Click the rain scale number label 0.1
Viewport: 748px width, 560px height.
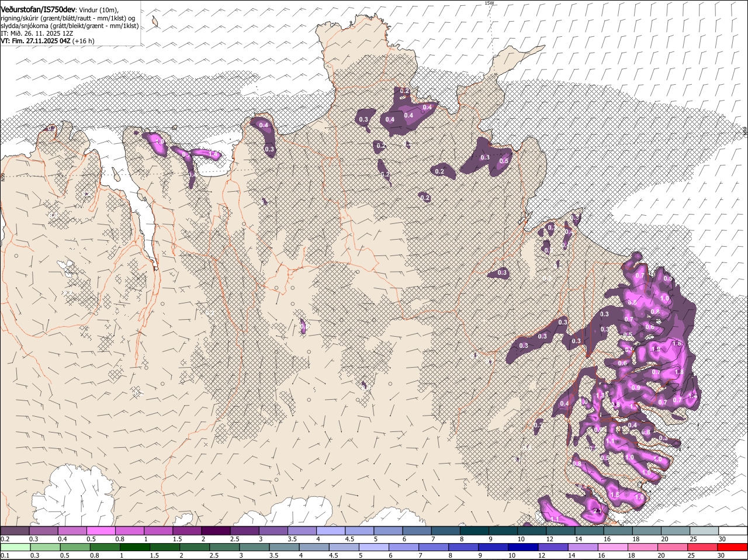point(5,555)
